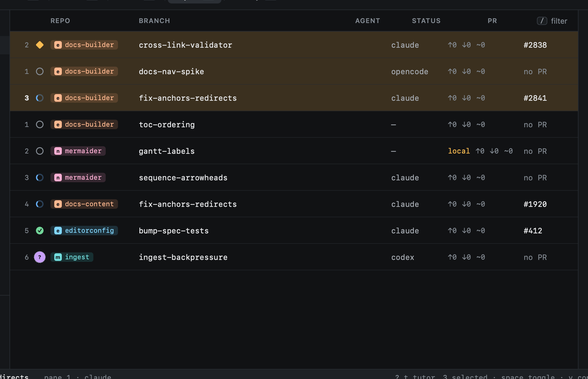Click the spinner icon on sequence-arrowheads row
This screenshot has width=588, height=379.
[x=40, y=177]
